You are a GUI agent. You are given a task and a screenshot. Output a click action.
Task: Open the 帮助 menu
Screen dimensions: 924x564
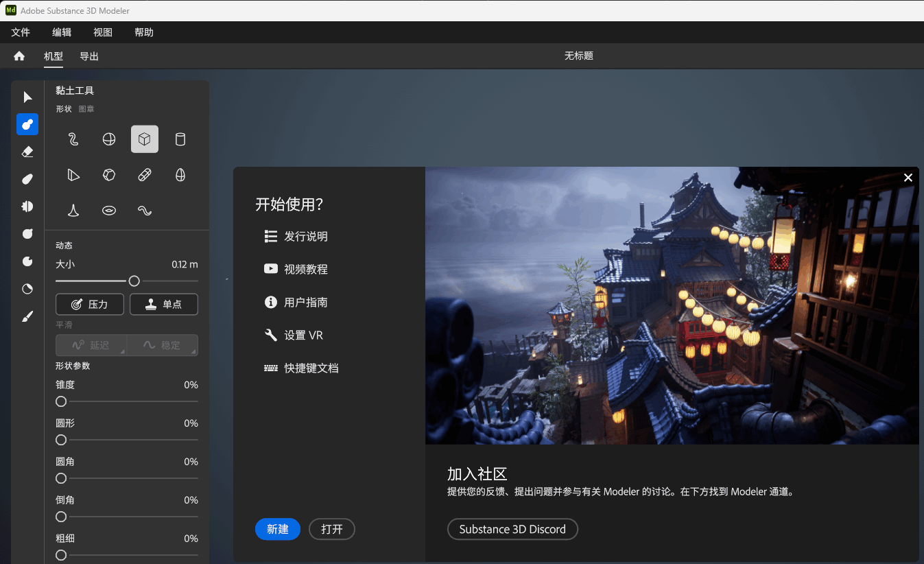pyautogui.click(x=144, y=32)
